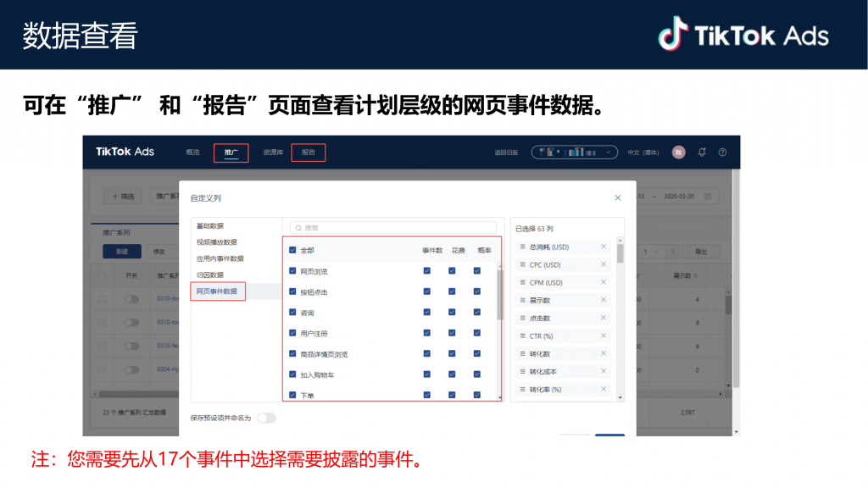
Task: Uncheck 事件数 checkbox in 网页浏览 row
Action: (x=427, y=271)
